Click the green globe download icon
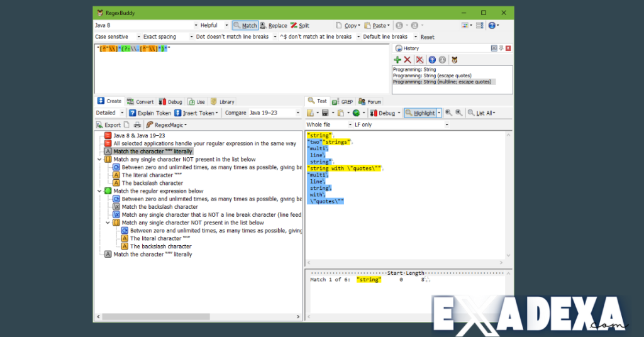 356,113
